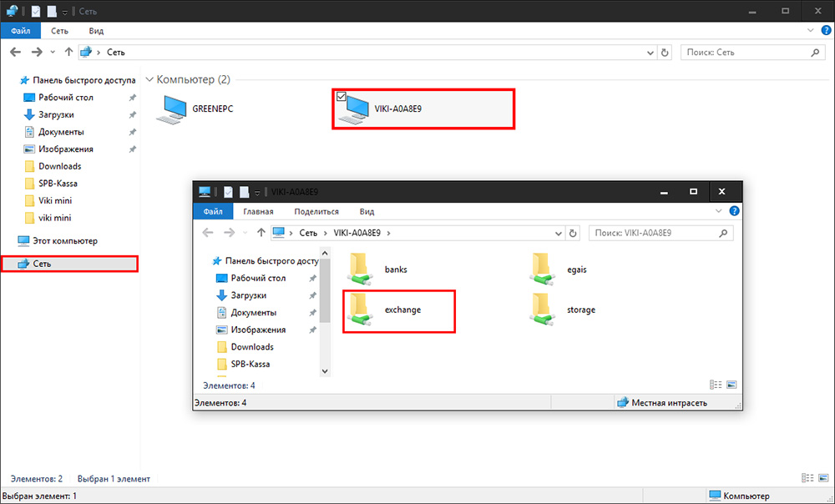The height and width of the screenshot is (504, 835).
Task: Go up one level in Сеть window
Action: 68,53
